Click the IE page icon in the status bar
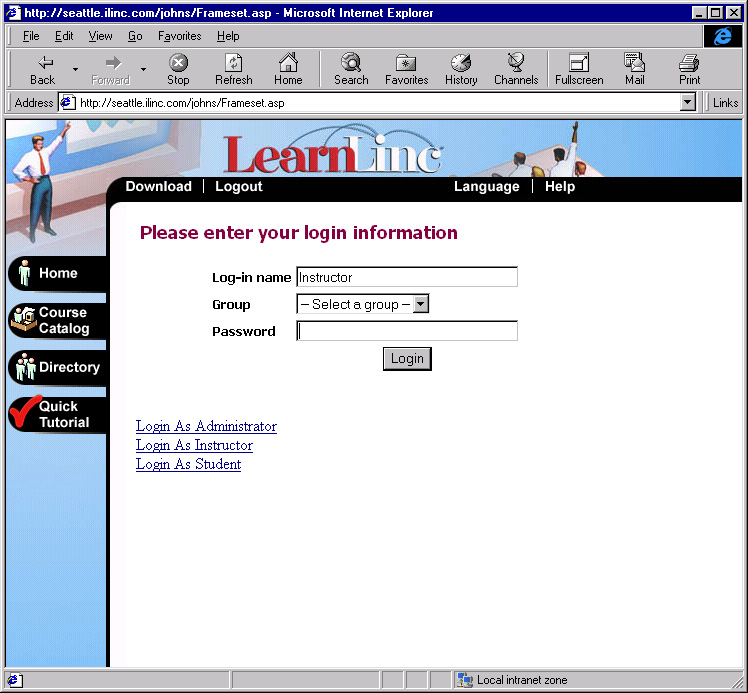Image resolution: width=748 pixels, height=693 pixels. [x=14, y=680]
